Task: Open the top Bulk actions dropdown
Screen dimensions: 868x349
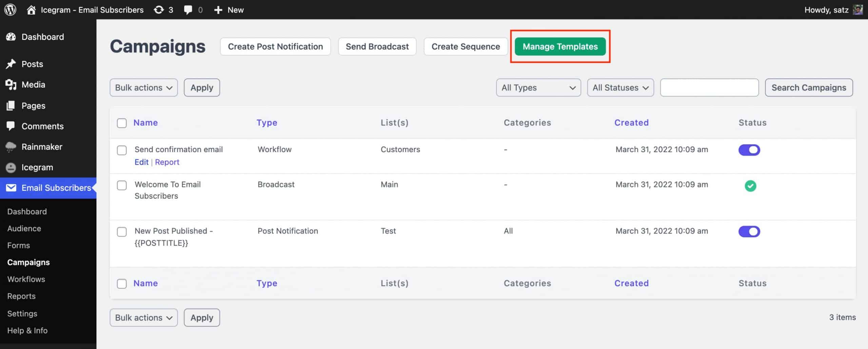Action: (x=143, y=88)
